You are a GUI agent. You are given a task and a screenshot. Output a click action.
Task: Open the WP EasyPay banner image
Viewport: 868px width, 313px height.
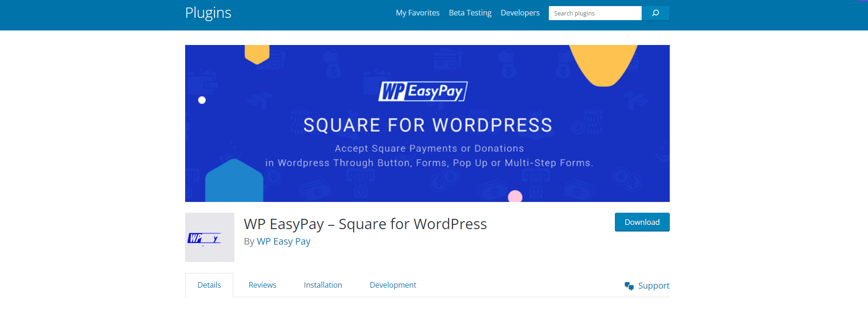tap(427, 123)
